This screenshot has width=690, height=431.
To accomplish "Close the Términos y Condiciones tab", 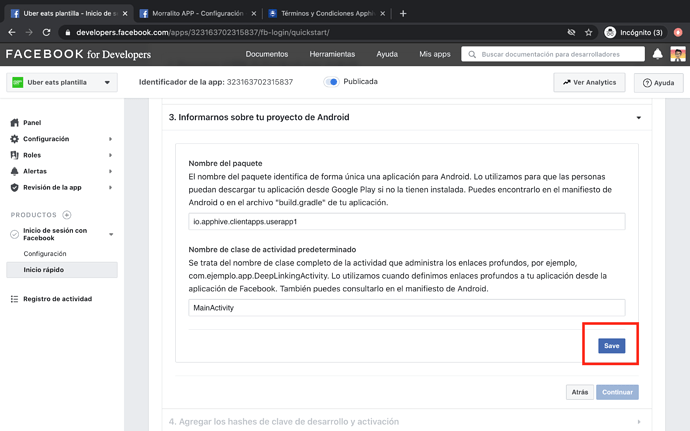I will point(383,14).
